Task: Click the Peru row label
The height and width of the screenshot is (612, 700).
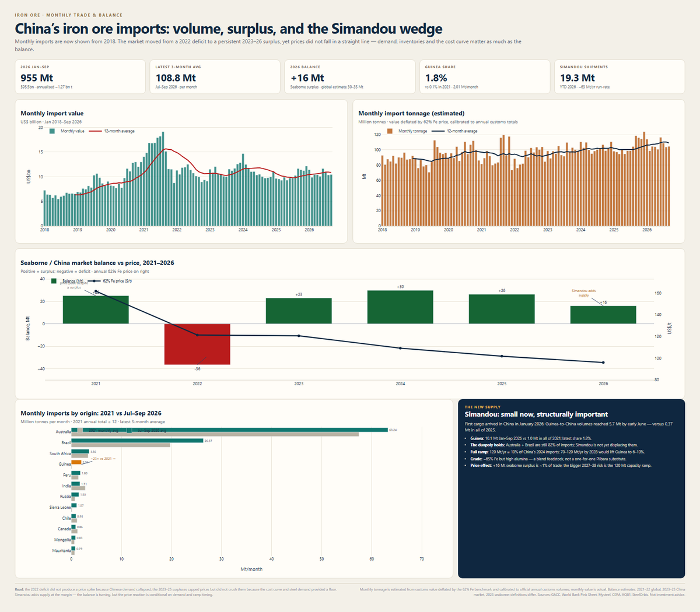Action: point(66,475)
